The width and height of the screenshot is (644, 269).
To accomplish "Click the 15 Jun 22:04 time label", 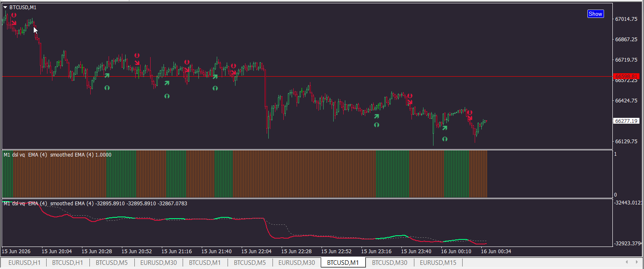I will coord(257,252).
